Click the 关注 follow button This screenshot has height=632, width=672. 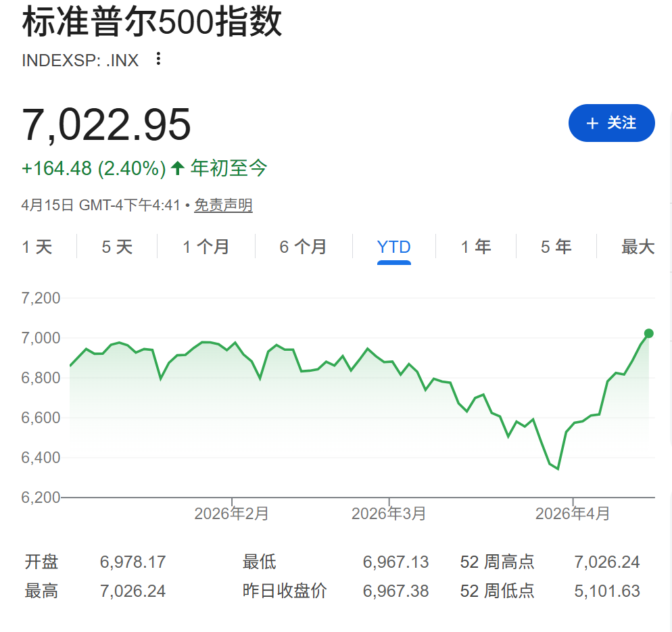611,123
